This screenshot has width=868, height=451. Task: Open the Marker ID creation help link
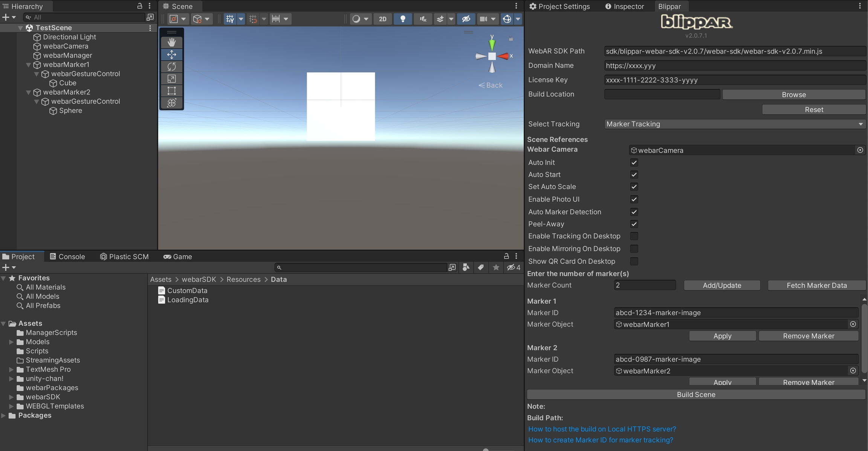click(601, 440)
